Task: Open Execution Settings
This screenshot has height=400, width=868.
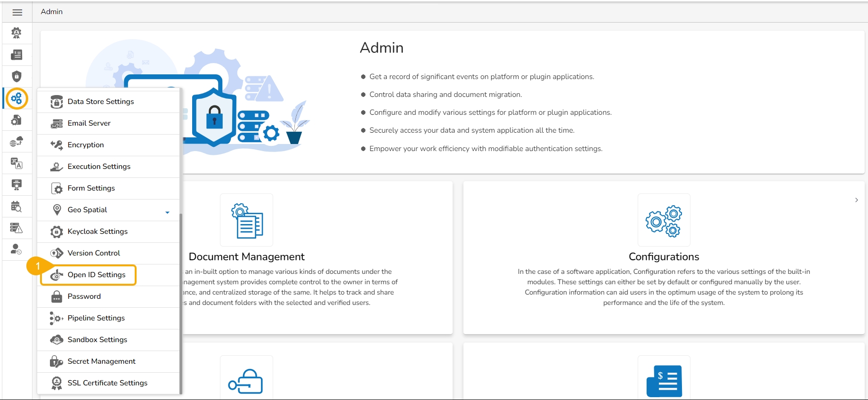Action: point(108,167)
